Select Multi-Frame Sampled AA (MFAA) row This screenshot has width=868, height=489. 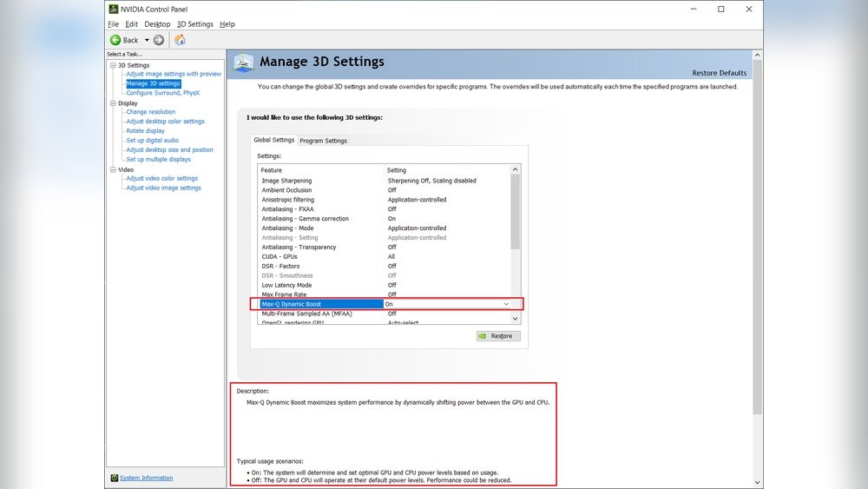tap(385, 314)
